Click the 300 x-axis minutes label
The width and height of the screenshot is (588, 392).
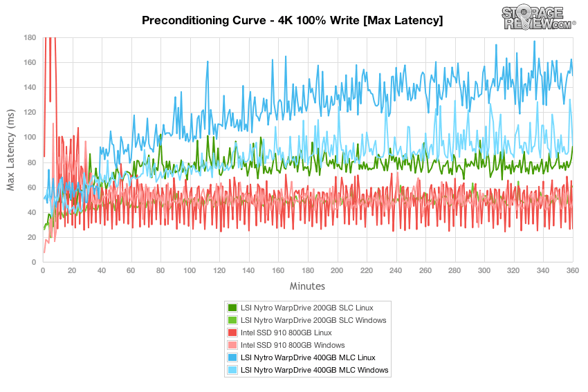pyautogui.click(x=484, y=270)
